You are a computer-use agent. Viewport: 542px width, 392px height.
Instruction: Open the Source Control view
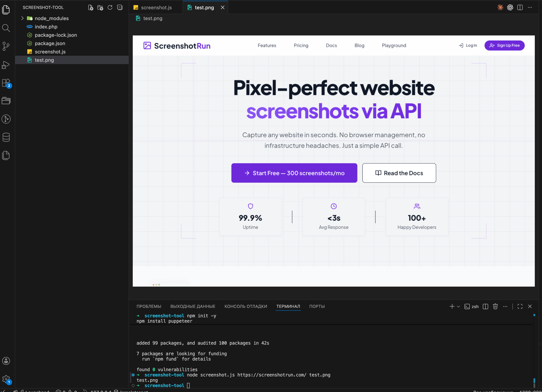click(x=6, y=46)
